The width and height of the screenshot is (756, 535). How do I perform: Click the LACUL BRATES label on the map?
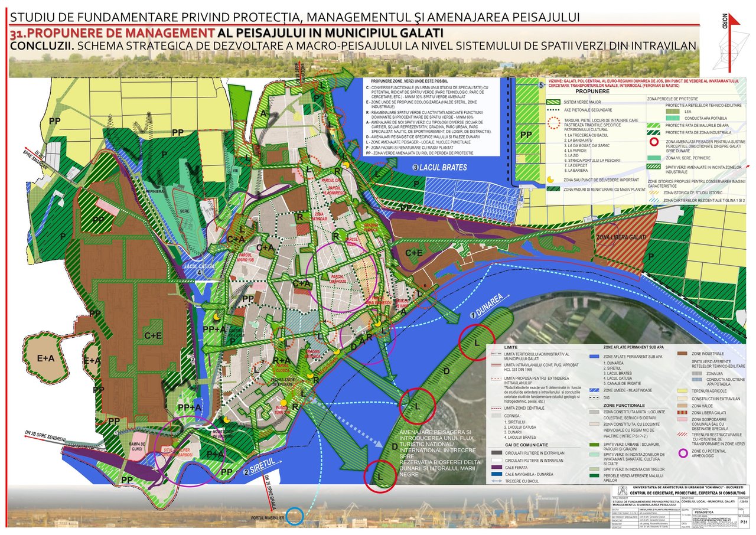443,167
